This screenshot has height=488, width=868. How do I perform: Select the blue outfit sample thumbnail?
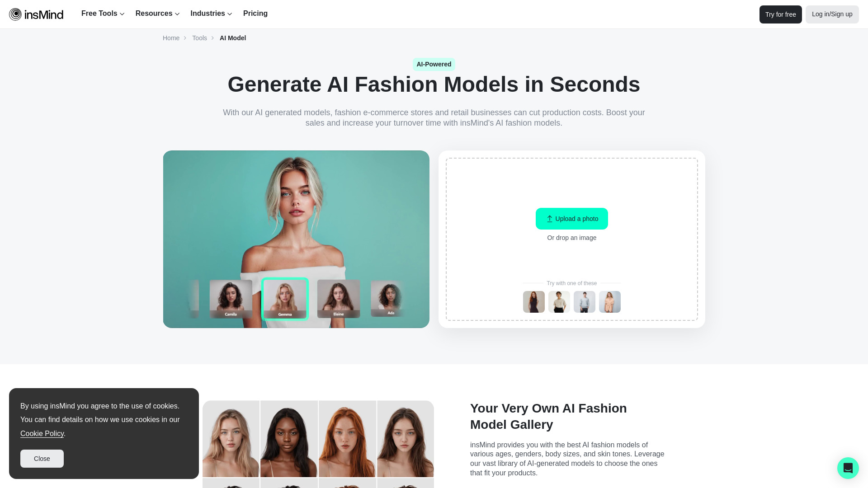[x=584, y=301]
